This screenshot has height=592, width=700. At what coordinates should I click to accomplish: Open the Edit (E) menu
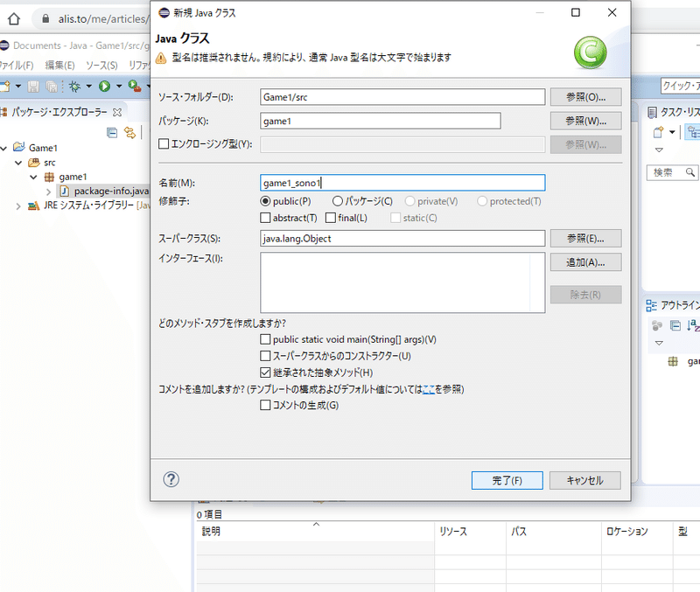click(x=59, y=66)
